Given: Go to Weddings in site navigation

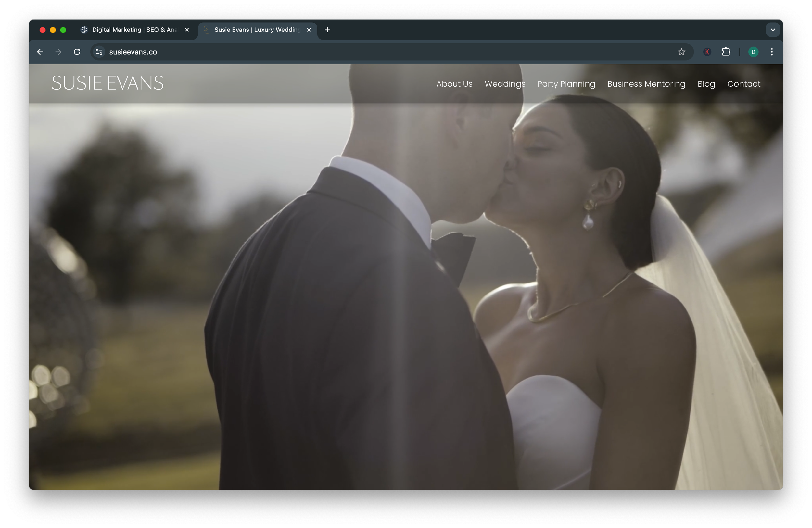Looking at the screenshot, I should click(x=505, y=84).
